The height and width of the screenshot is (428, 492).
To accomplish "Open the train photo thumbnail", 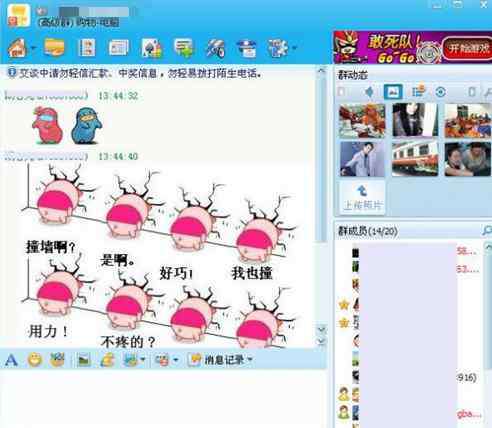I will point(415,159).
